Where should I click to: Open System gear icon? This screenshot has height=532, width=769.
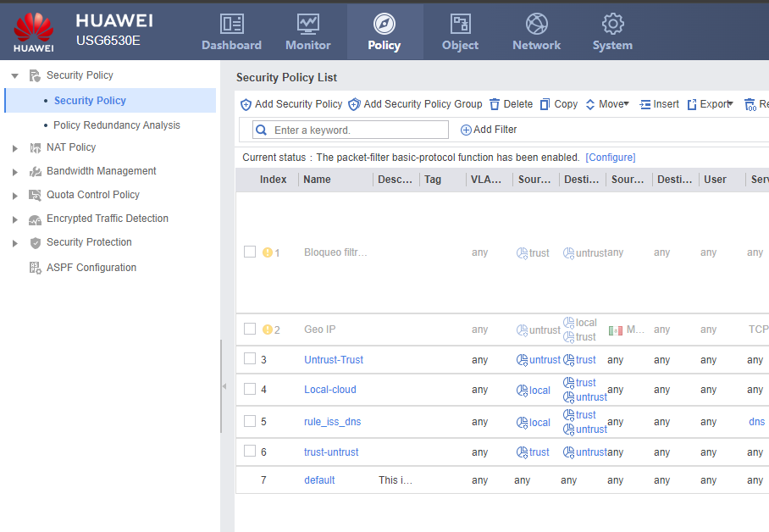click(x=612, y=24)
